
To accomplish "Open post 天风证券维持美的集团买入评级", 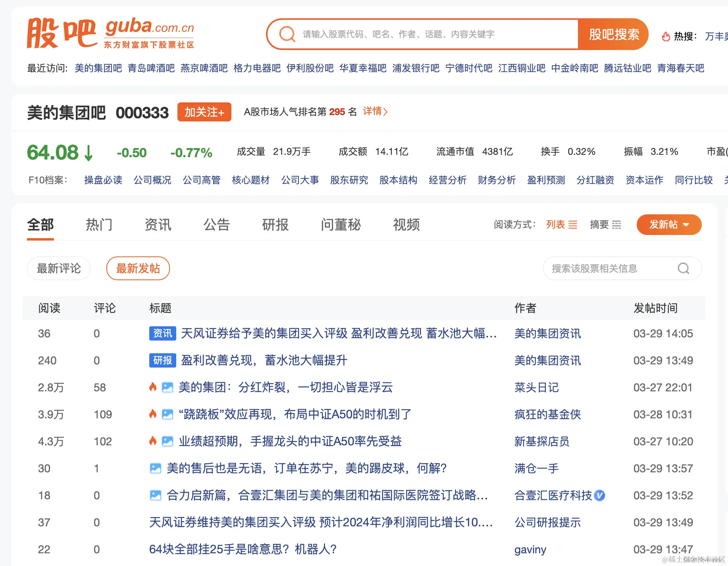I will pyautogui.click(x=321, y=522).
